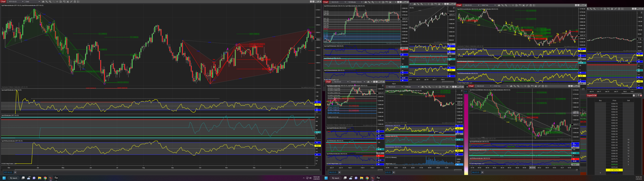Viewport: 644px width, 181px height.
Task: Open drawing tools pencil in RTY chart toolbar
Action: point(47,2)
